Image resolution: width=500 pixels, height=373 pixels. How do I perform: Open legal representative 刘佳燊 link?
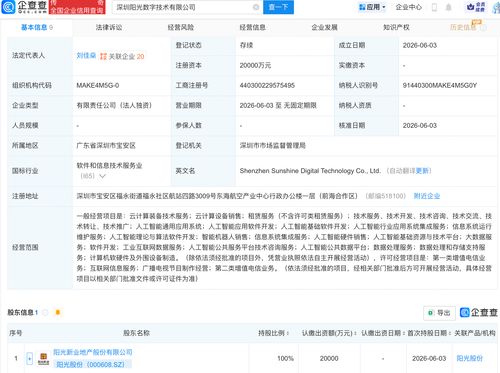86,56
